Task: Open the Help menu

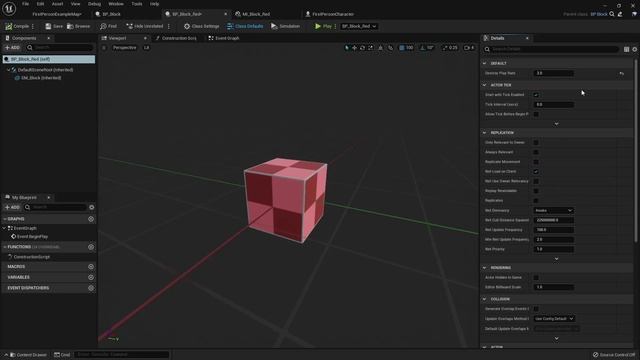Action: click(154, 4)
